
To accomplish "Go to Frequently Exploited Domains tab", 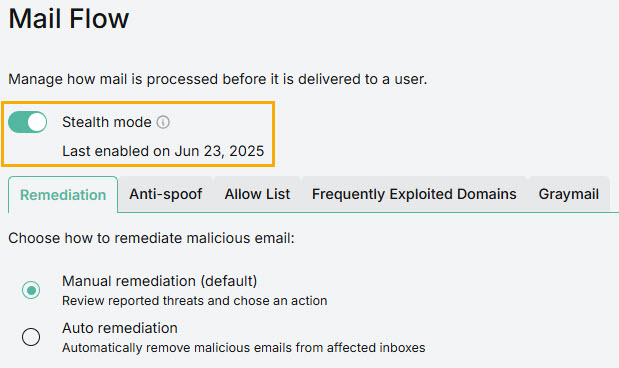I will point(414,194).
